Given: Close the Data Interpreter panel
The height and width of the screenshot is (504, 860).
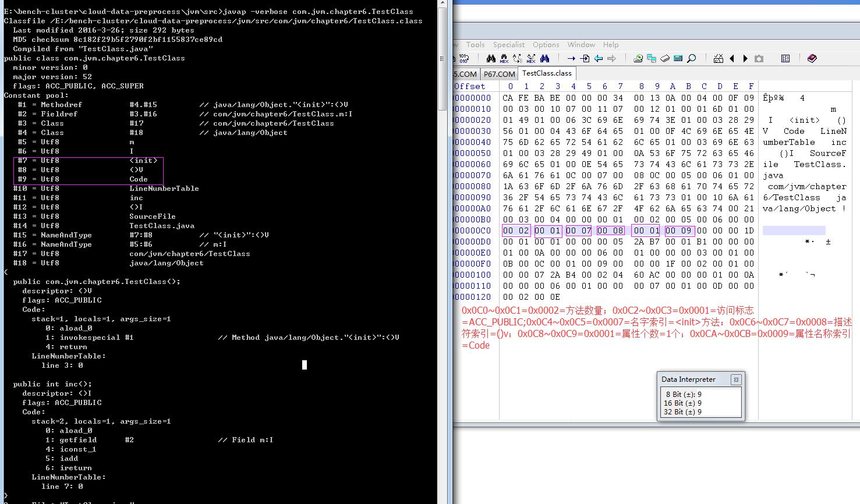Looking at the screenshot, I should pyautogui.click(x=736, y=379).
